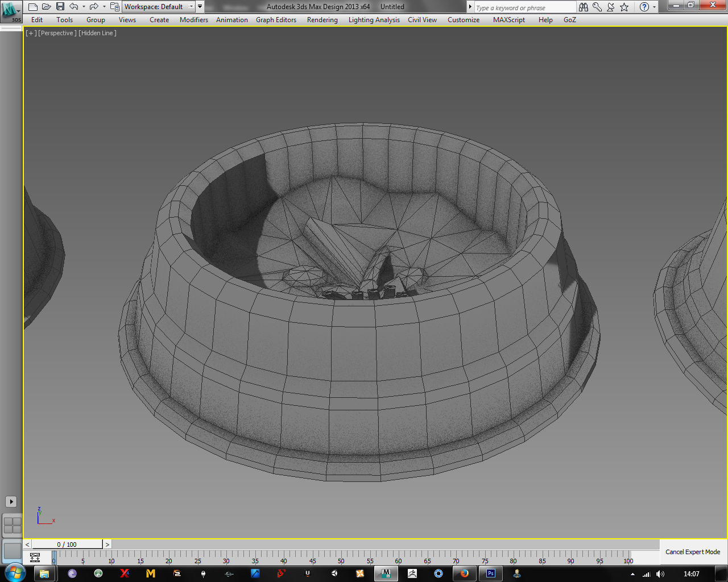Switch to the four-viewport layout tab

pyautogui.click(x=12, y=525)
